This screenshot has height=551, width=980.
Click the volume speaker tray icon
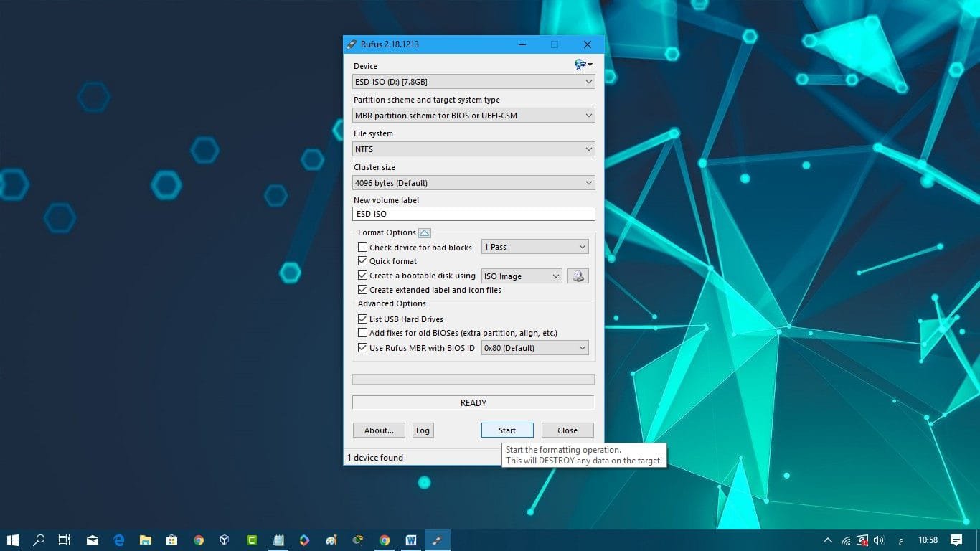pos(880,540)
